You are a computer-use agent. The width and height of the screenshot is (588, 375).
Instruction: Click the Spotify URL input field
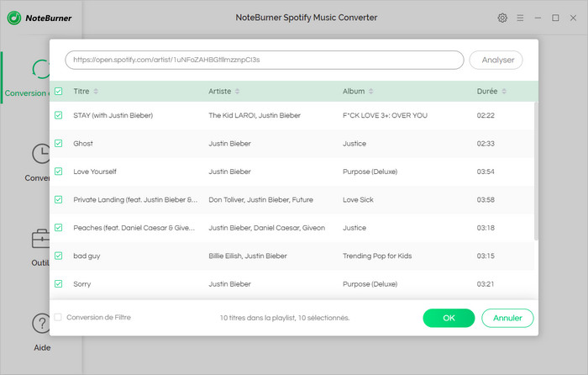pyautogui.click(x=265, y=60)
